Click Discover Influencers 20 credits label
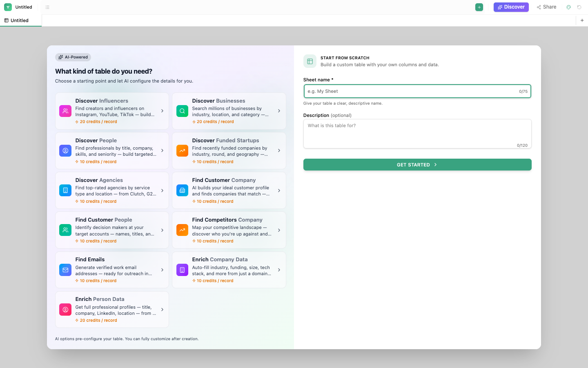This screenshot has height=368, width=588. tap(96, 122)
